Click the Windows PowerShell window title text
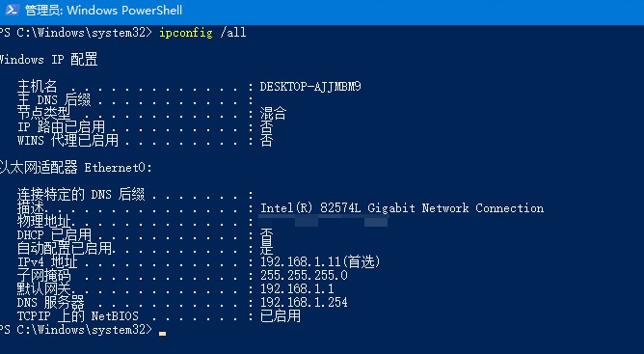Screen dimensions: 644x354 point(103,10)
